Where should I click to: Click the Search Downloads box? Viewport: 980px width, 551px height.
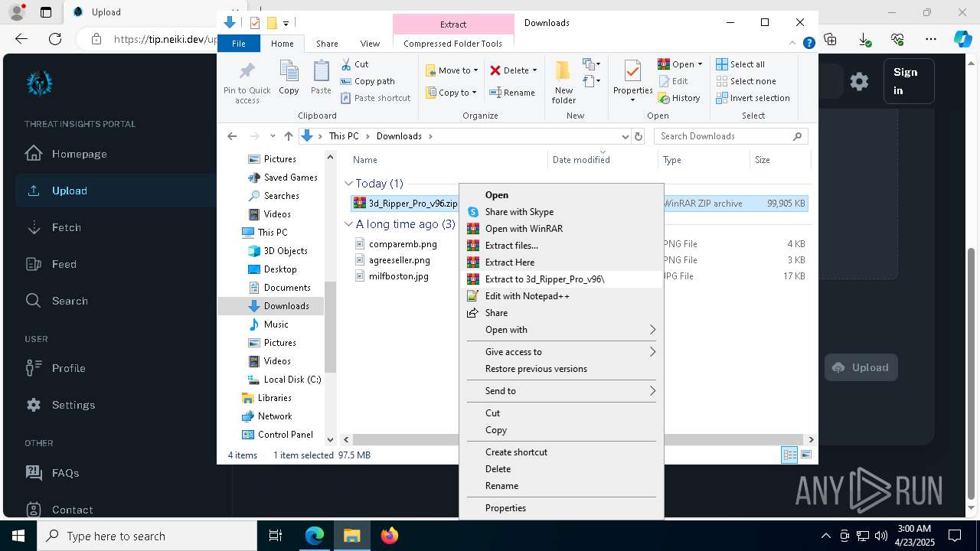coord(730,136)
